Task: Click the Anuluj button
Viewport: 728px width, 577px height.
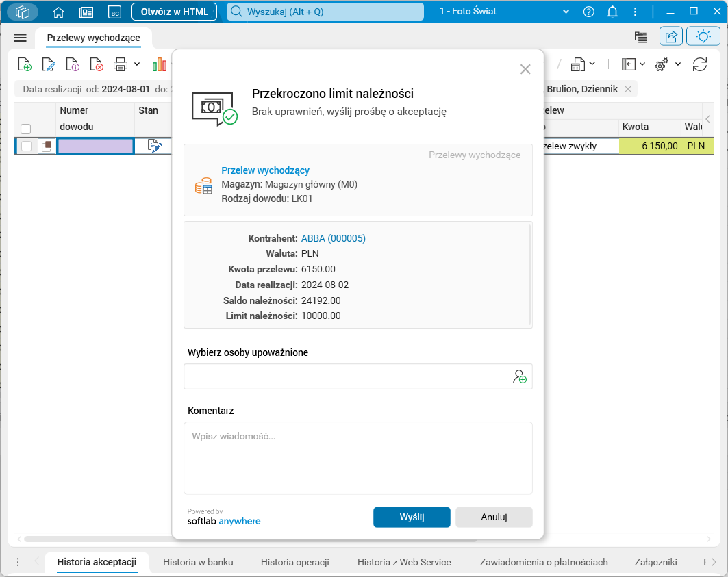Action: click(x=494, y=517)
